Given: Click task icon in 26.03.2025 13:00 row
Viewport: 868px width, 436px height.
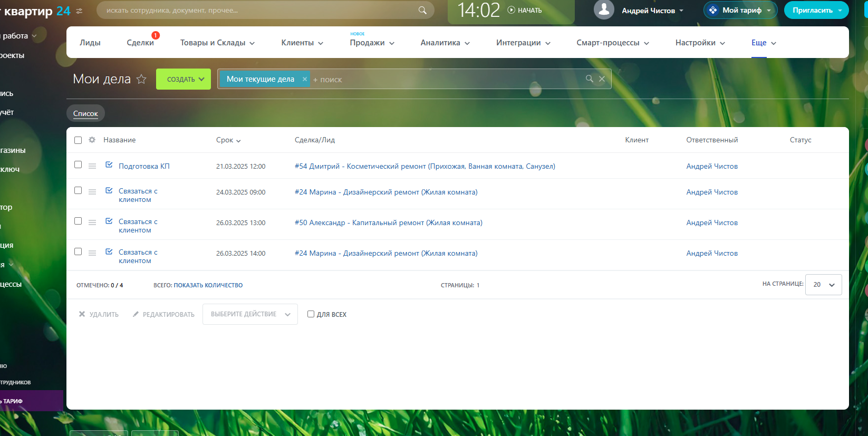Looking at the screenshot, I should (109, 221).
